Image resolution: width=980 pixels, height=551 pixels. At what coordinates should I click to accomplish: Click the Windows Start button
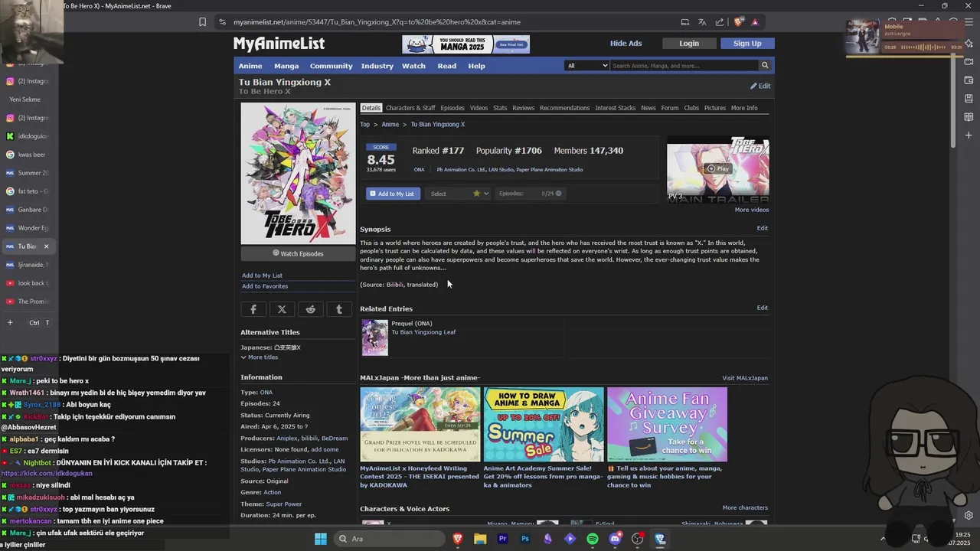(x=320, y=539)
